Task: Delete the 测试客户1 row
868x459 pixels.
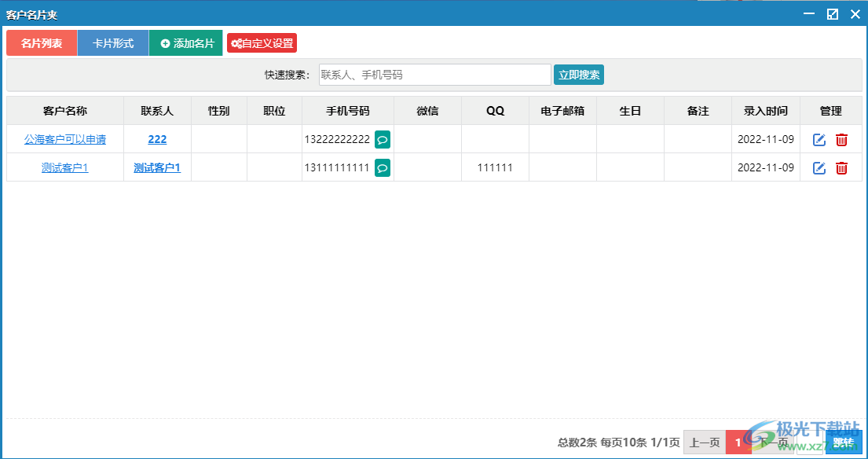Action: (x=841, y=167)
